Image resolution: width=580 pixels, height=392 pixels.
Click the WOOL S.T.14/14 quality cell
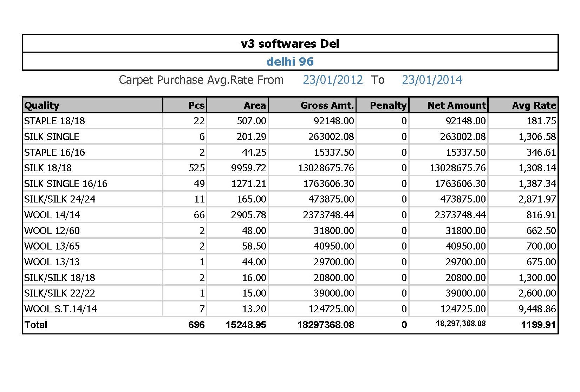[x=60, y=309]
